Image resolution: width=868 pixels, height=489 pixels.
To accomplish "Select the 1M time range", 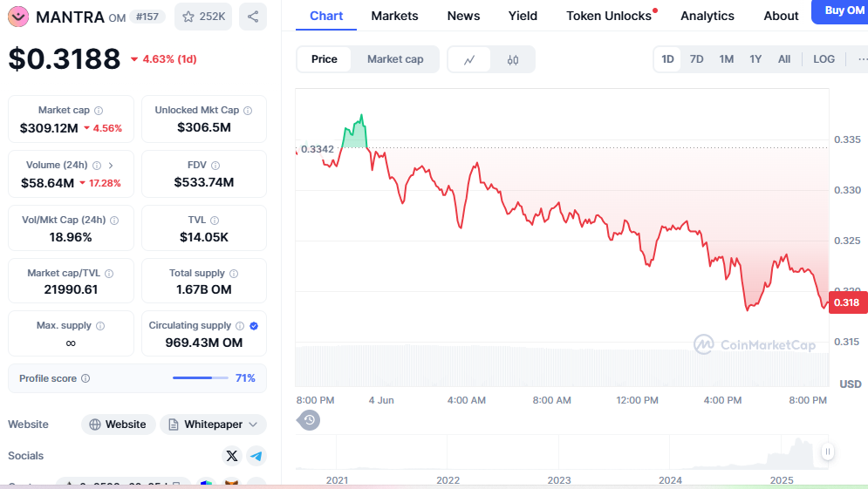I will [727, 59].
